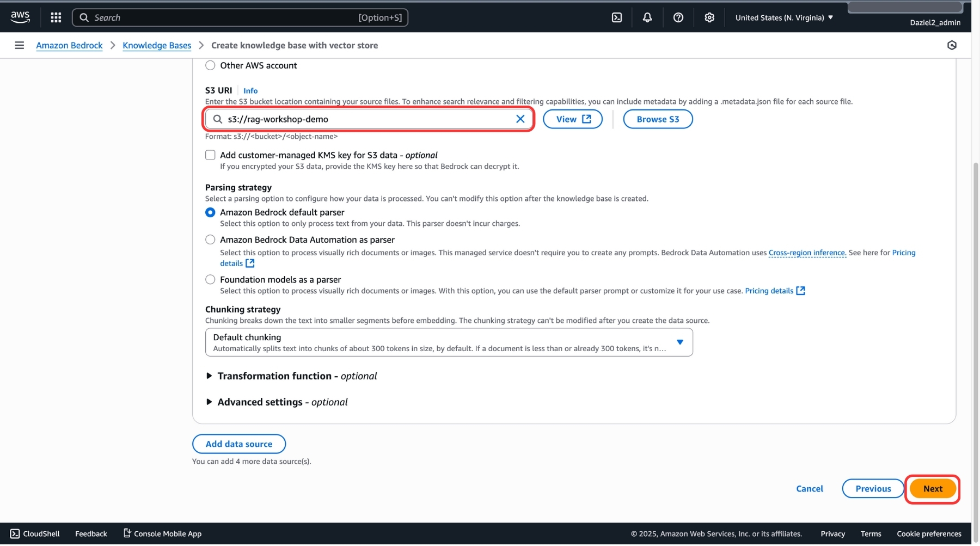980x546 pixels.
Task: Open CloudShell from the top navigation bar
Action: [x=616, y=17]
